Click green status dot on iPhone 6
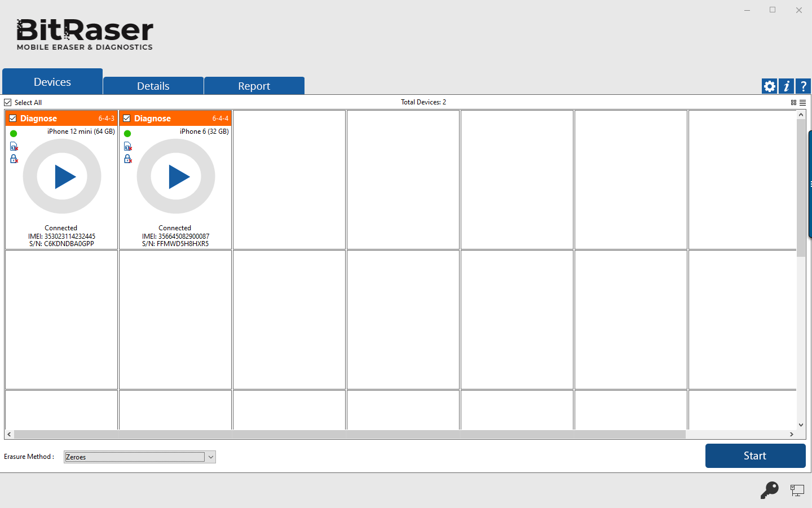The width and height of the screenshot is (812, 508). tap(127, 134)
